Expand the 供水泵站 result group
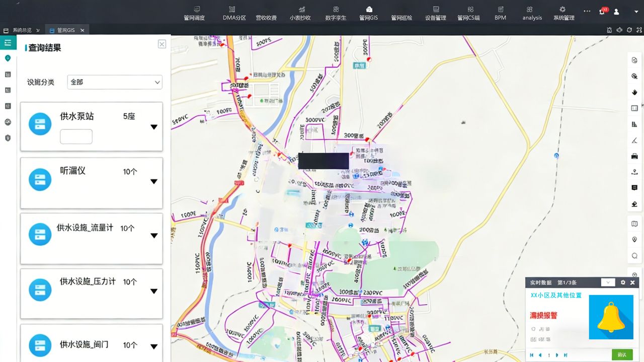 154,127
